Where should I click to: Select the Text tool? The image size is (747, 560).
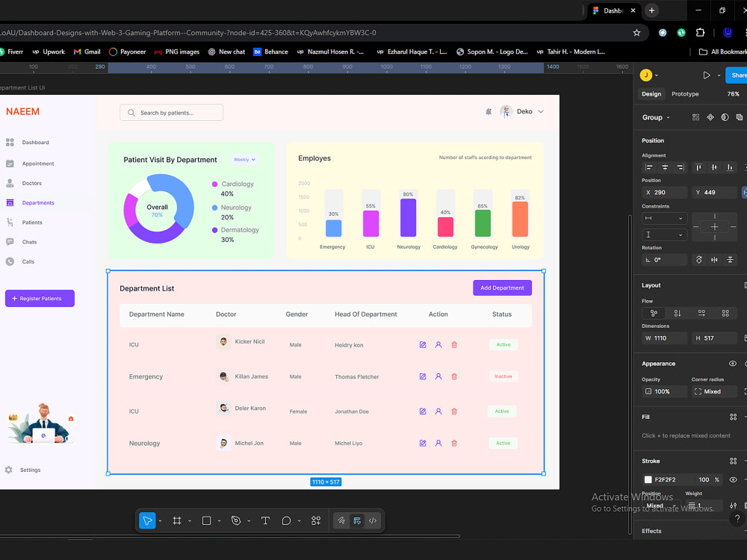(265, 520)
